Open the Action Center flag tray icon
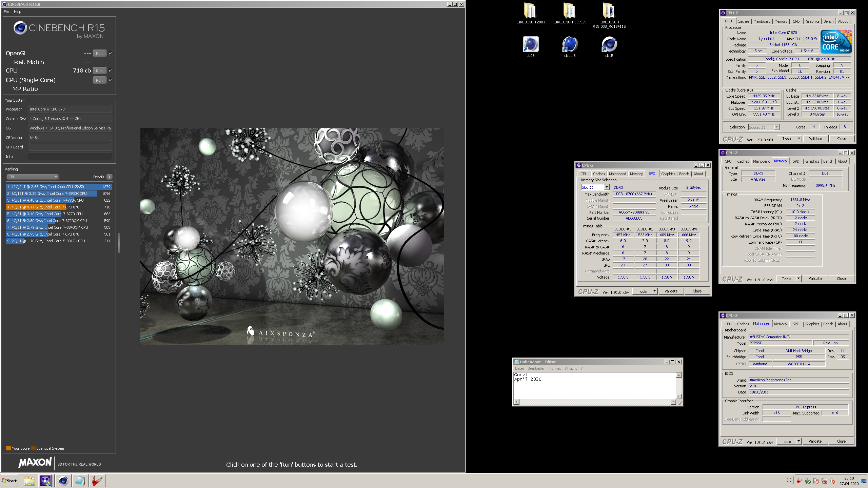 [816, 481]
